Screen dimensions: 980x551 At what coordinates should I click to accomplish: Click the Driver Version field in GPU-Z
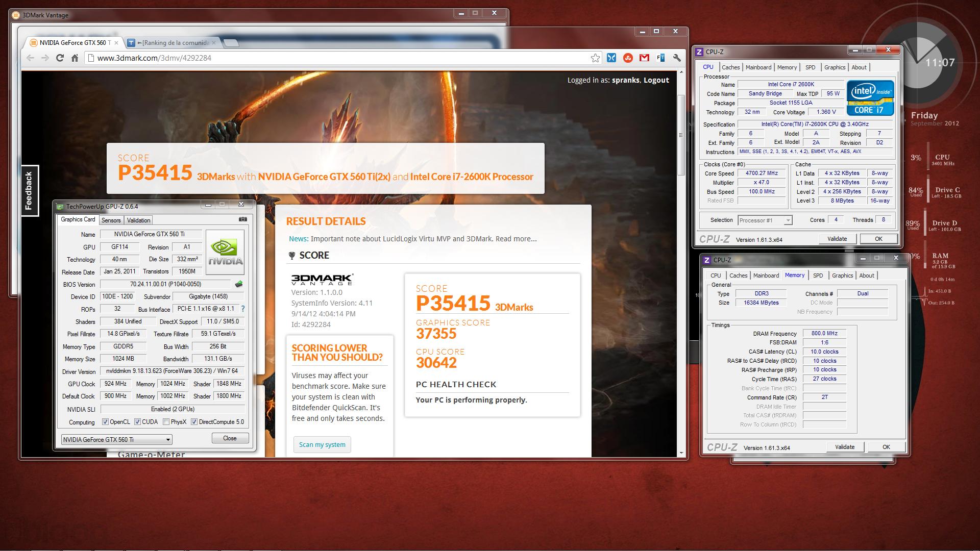pos(172,371)
